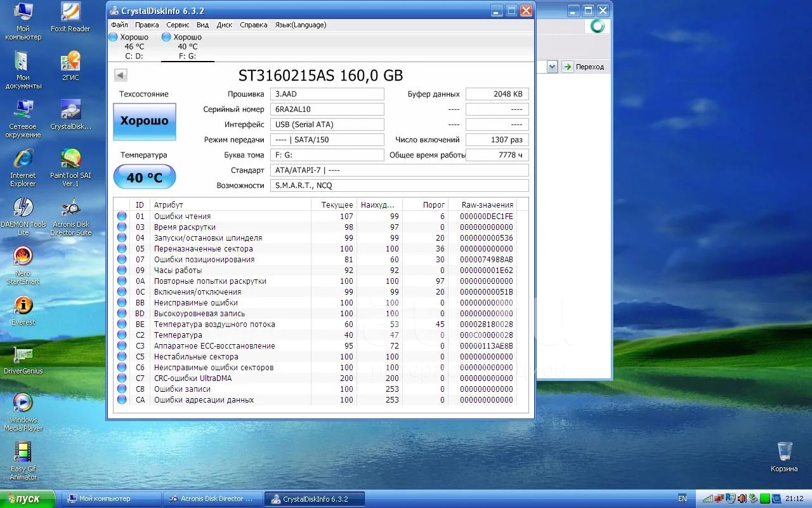Click the Возможности field S.M.A.R.T., NCQ
Screen dimensions: 812x508
coord(399,185)
